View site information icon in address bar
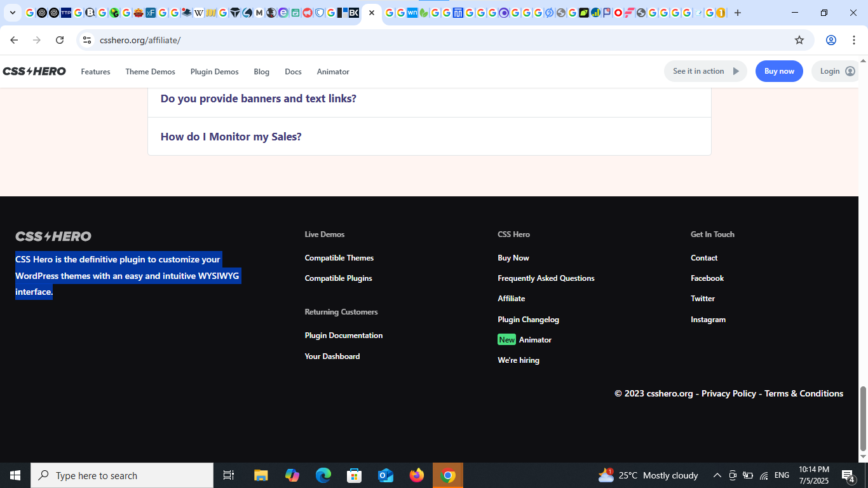This screenshot has height=488, width=868. [x=87, y=40]
